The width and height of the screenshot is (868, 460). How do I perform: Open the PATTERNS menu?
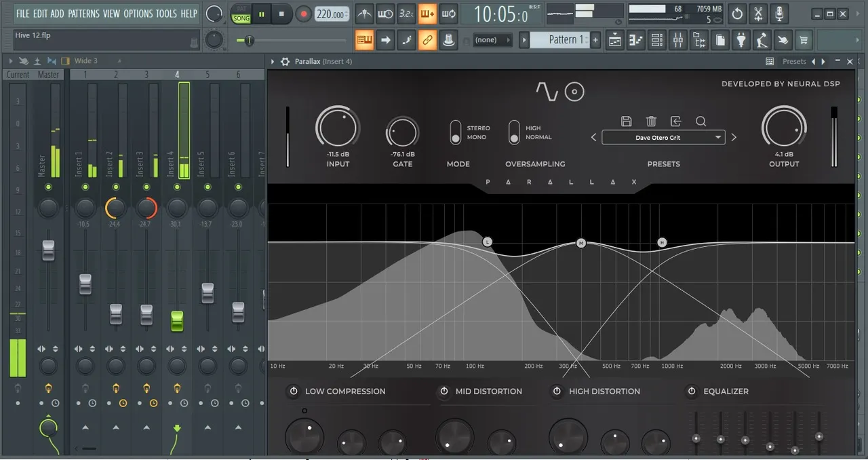(83, 14)
